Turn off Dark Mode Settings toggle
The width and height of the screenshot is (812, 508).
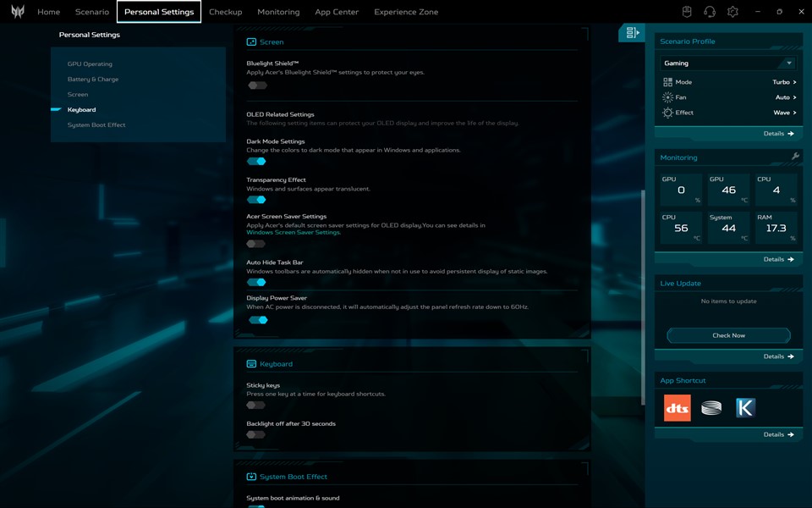click(257, 161)
